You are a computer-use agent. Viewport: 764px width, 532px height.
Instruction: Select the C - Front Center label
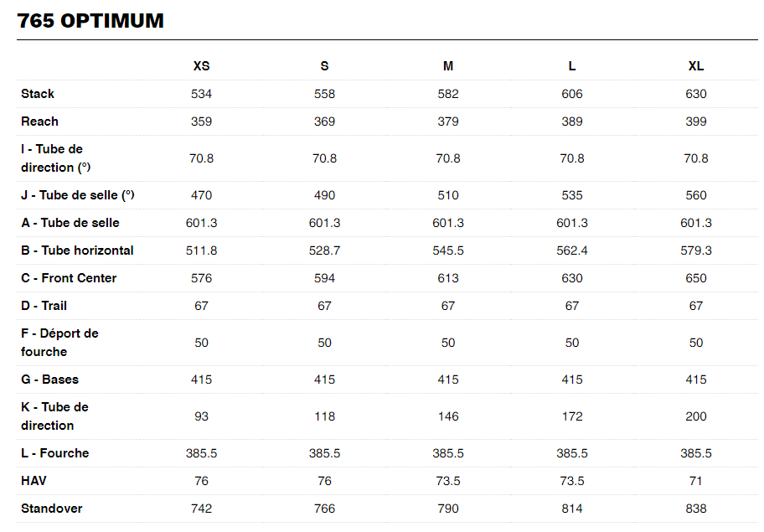pyautogui.click(x=69, y=278)
